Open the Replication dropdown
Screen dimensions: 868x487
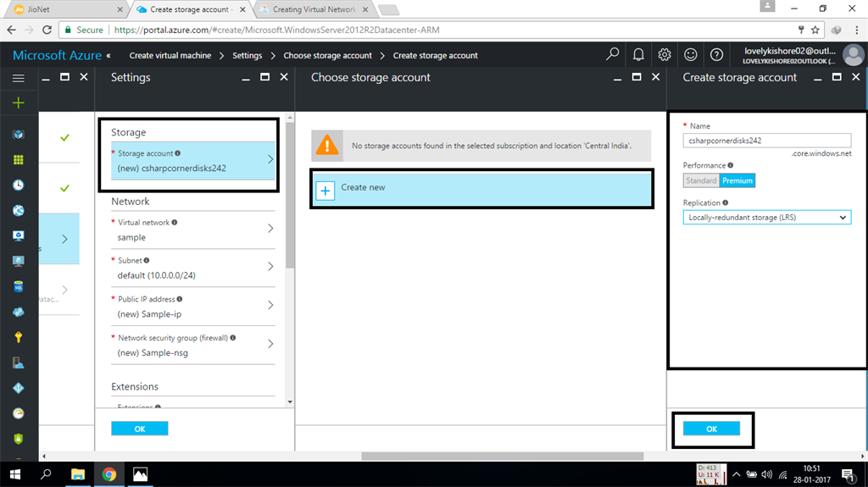[766, 218]
